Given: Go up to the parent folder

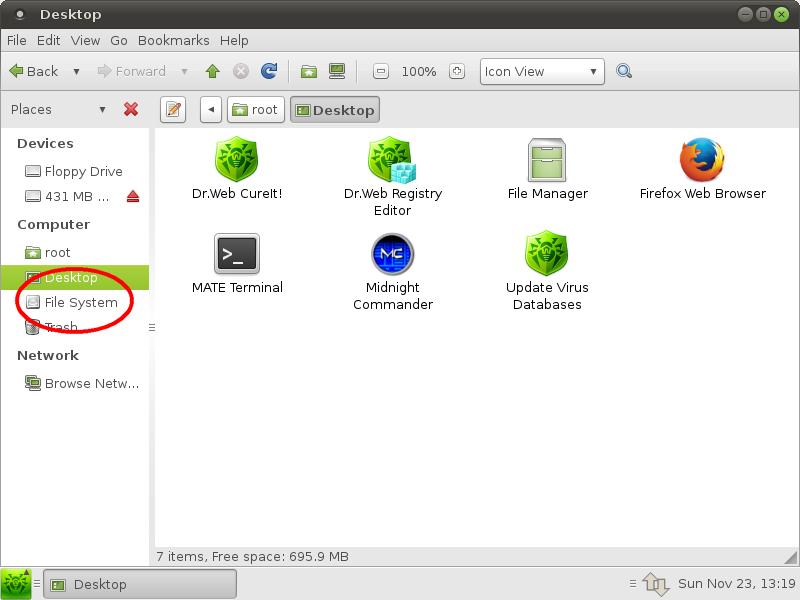Looking at the screenshot, I should (x=213, y=71).
